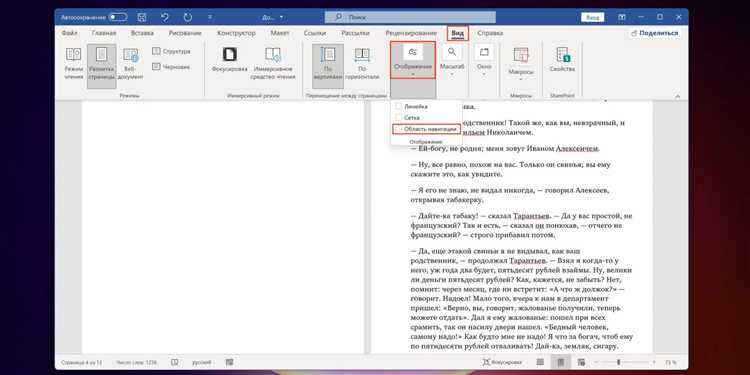The image size is (750, 375).
Task: Switch to the Конструктор tab
Action: click(x=236, y=33)
